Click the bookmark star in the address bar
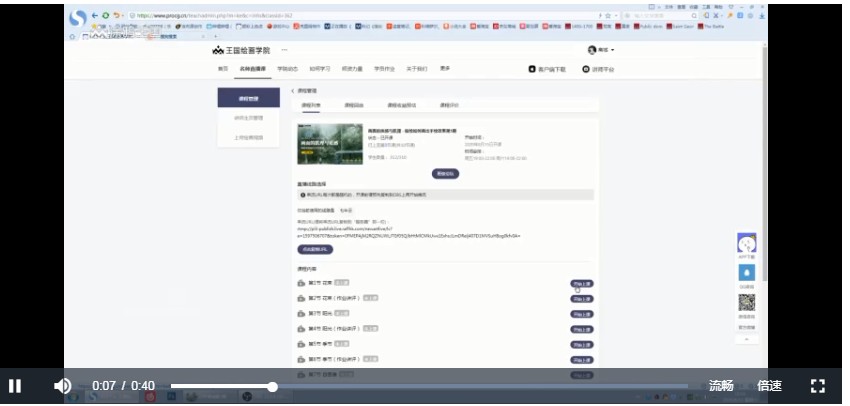Screen dimensions: 850x406 tap(608, 16)
